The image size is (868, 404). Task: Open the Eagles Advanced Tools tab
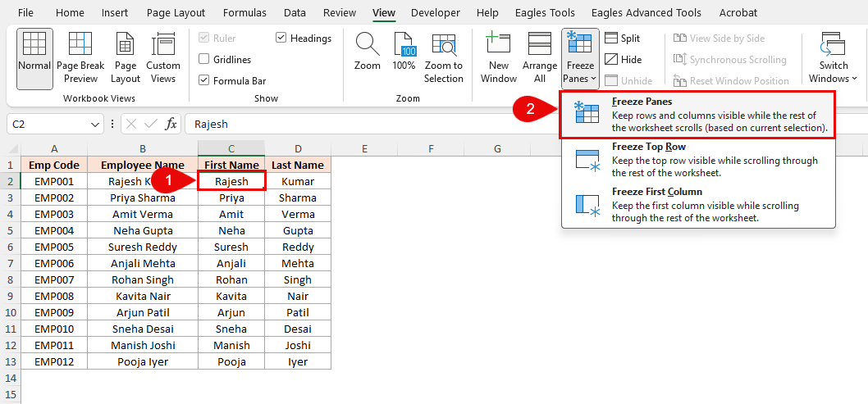click(x=646, y=13)
